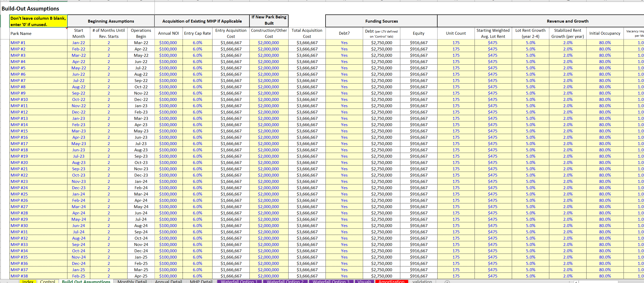Select the MHP #38 park name cell
The height and width of the screenshot is (283, 644).
pyautogui.click(x=38, y=276)
